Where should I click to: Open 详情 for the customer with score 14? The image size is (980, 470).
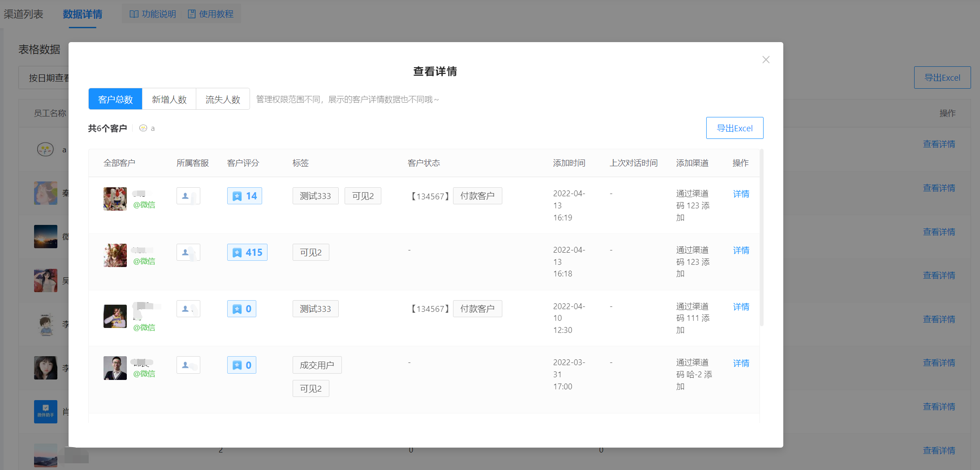pyautogui.click(x=741, y=194)
